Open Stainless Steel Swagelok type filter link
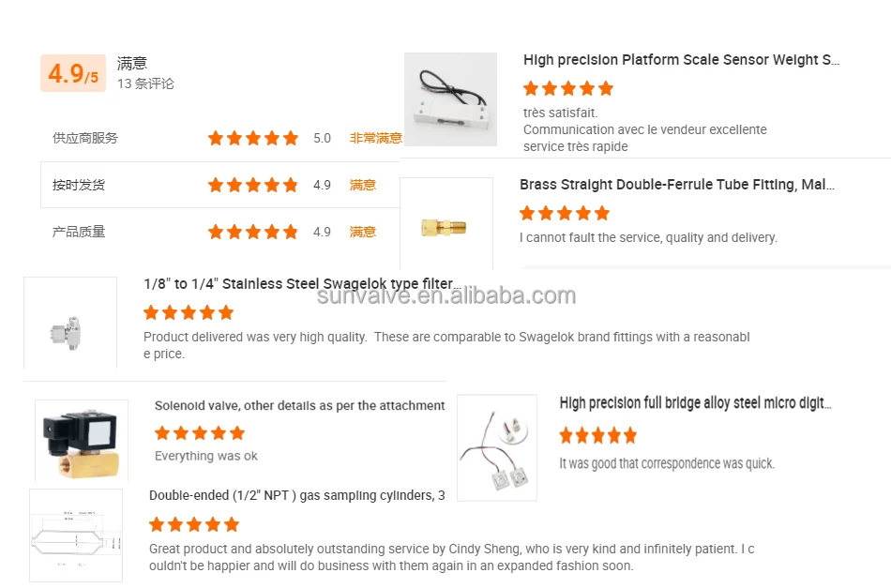Viewport: 891px width, 588px height. coord(302,284)
